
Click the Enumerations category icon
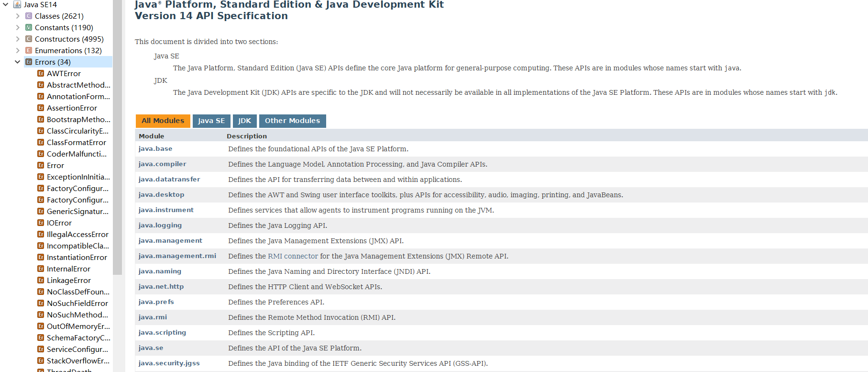click(29, 50)
